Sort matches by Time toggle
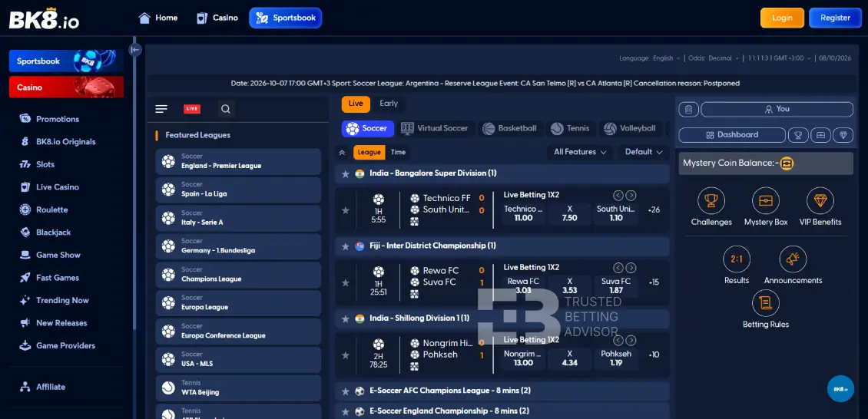The image size is (868, 419). click(398, 153)
